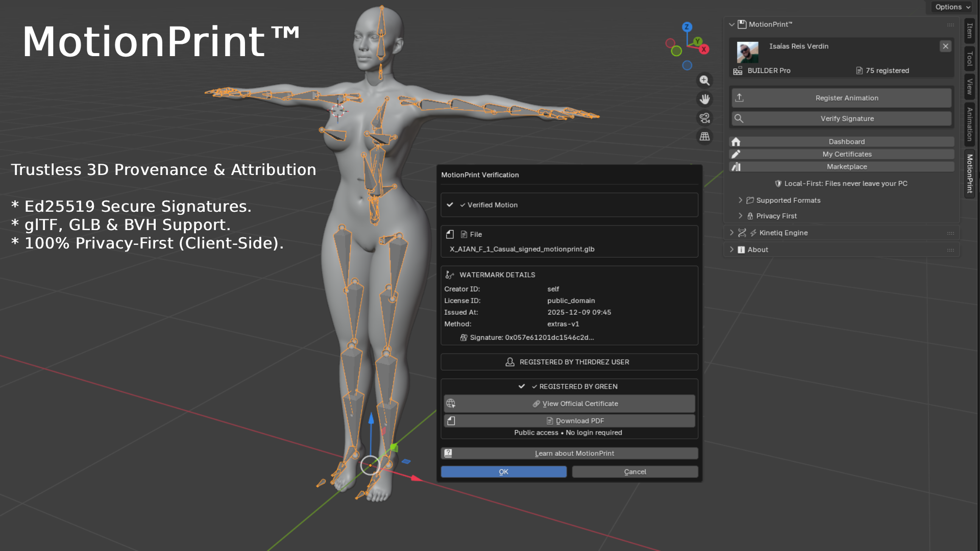The width and height of the screenshot is (980, 551).
Task: Toggle the Verified Motion checkmark
Action: point(450,205)
